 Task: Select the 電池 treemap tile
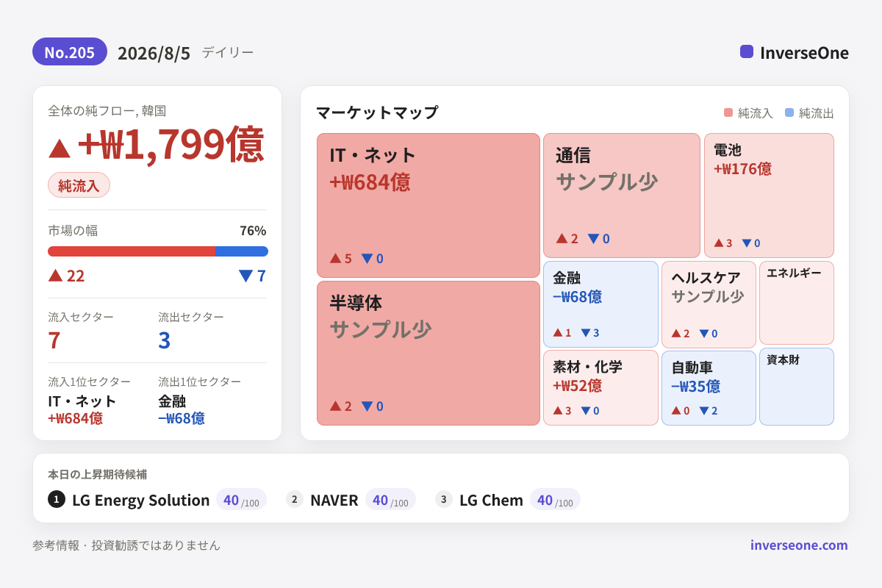(769, 196)
